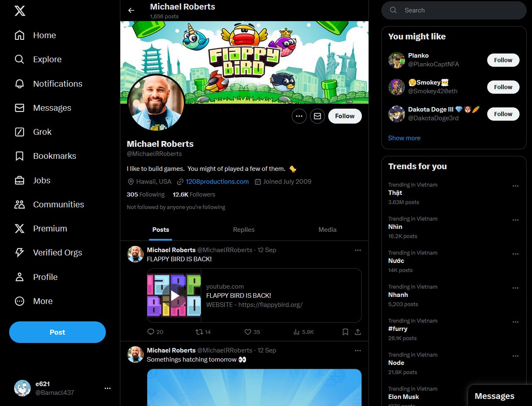
Task: Open options for the Nhanh trend
Action: 515,288
